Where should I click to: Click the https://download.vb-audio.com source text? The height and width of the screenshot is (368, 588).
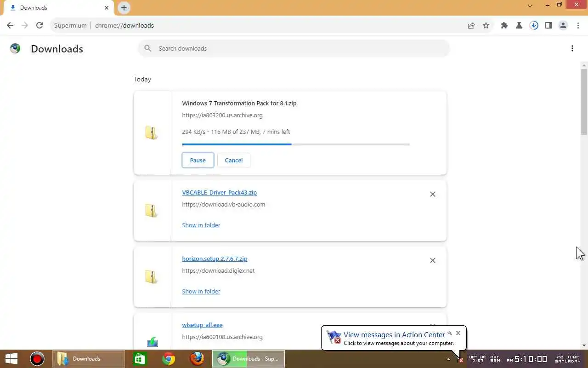point(223,204)
